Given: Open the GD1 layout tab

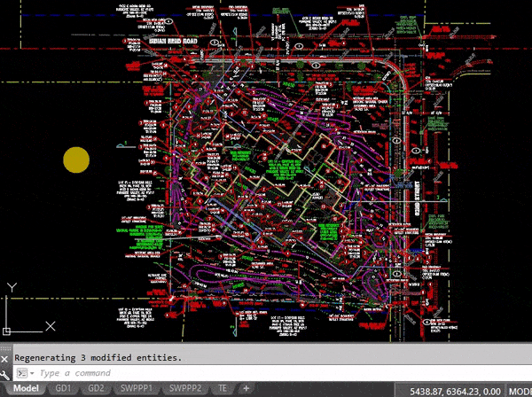Looking at the screenshot, I should [63, 388].
